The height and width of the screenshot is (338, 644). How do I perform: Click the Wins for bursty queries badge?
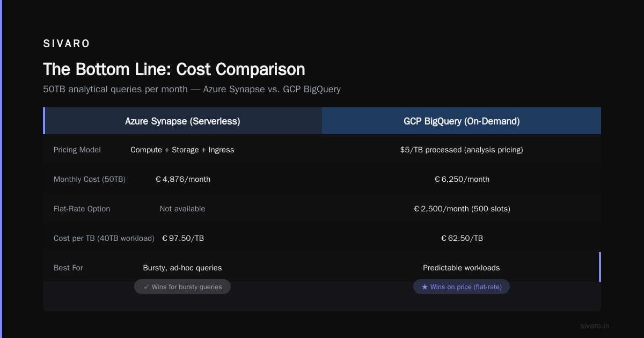coord(182,287)
